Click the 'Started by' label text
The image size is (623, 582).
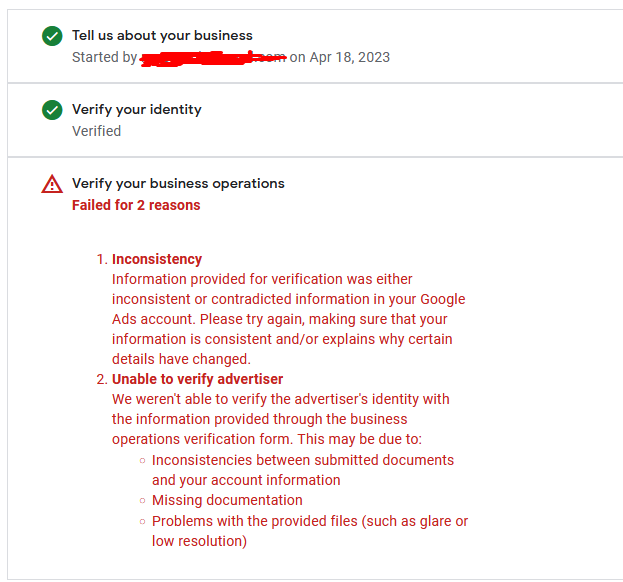pyautogui.click(x=104, y=58)
